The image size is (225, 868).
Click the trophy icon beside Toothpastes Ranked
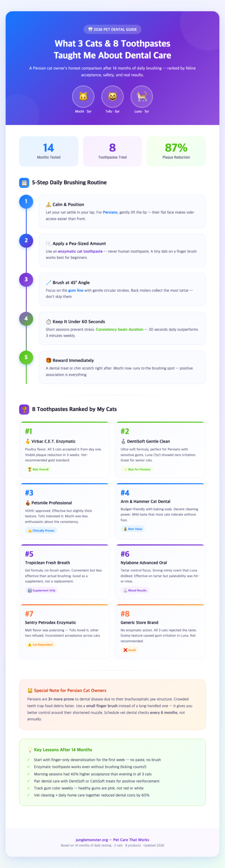coord(24,409)
